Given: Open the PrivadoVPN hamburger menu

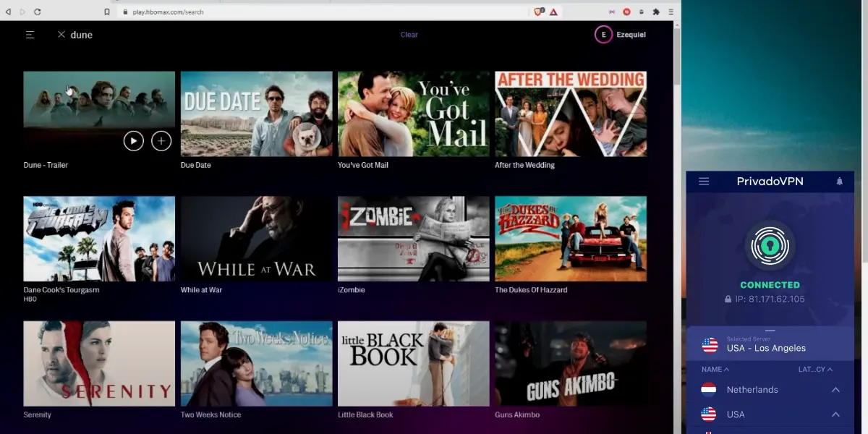Looking at the screenshot, I should point(704,182).
